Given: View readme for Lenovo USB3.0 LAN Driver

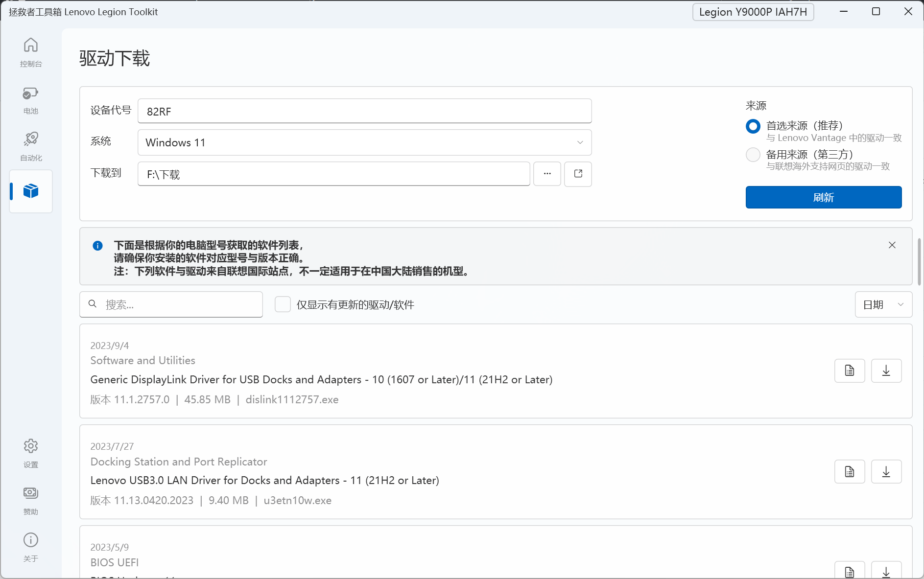Looking at the screenshot, I should pos(850,471).
